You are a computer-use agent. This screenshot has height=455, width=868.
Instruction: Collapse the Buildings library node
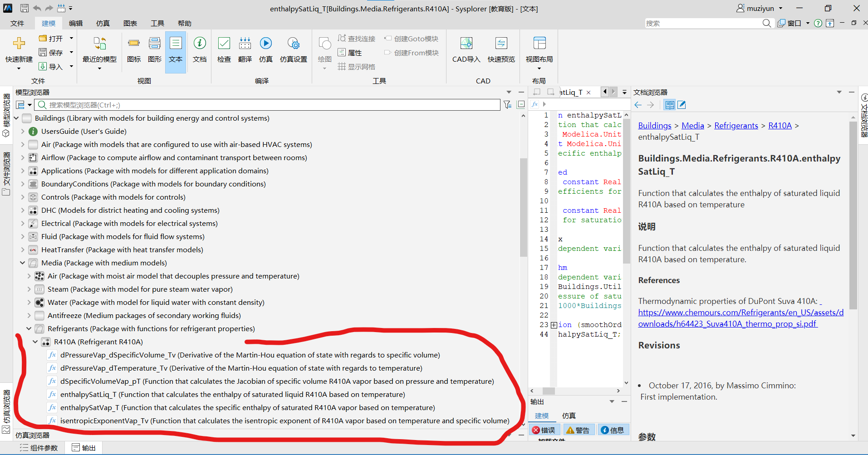(x=16, y=118)
